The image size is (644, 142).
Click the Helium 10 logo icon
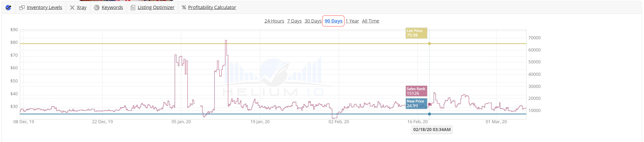pyautogui.click(x=8, y=7)
